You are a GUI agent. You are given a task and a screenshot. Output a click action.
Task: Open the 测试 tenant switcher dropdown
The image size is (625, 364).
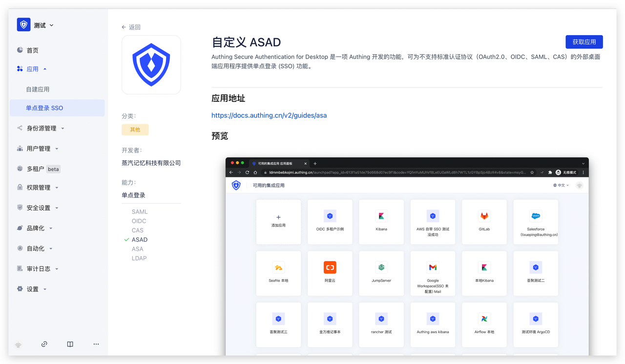click(44, 25)
